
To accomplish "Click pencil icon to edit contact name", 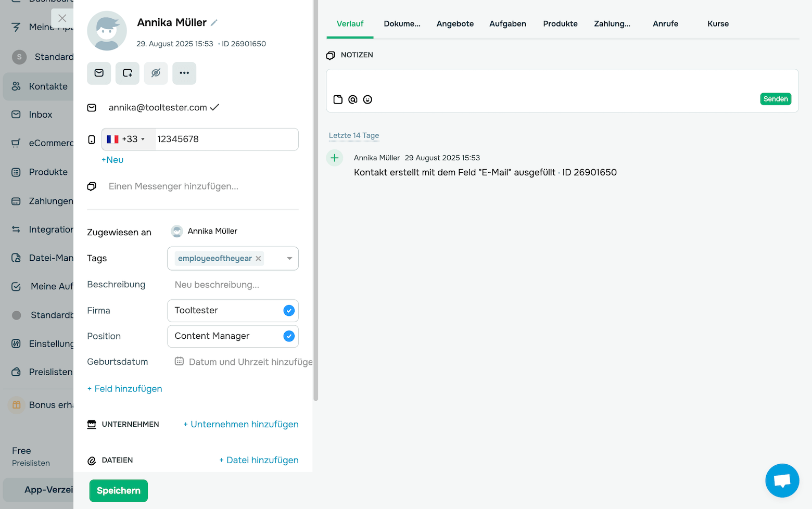I will pos(214,23).
